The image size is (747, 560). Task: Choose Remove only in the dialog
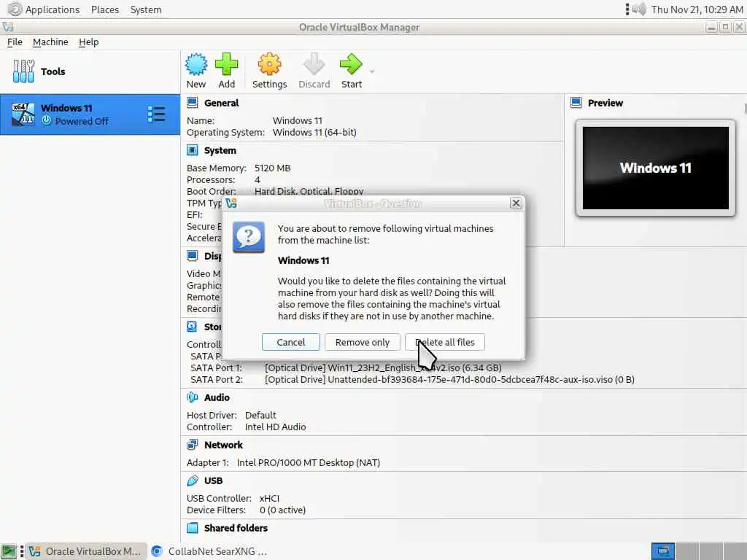point(362,342)
